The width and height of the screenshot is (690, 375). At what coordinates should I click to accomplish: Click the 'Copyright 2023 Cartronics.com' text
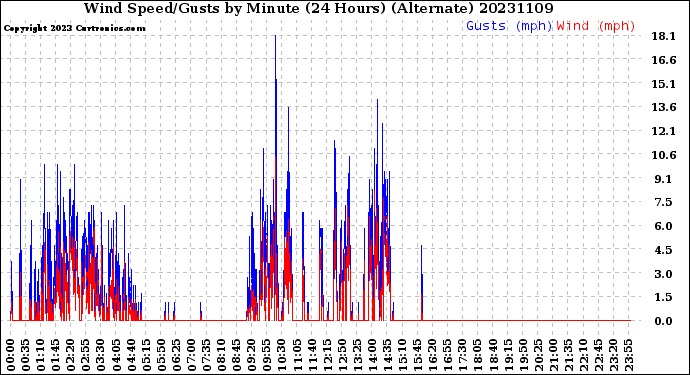click(x=74, y=28)
